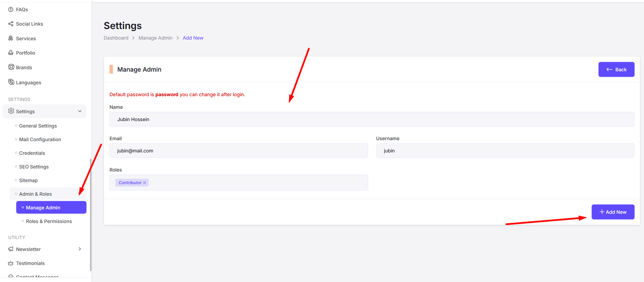
Task: Collapse the Settings sidebar menu
Action: click(80, 111)
